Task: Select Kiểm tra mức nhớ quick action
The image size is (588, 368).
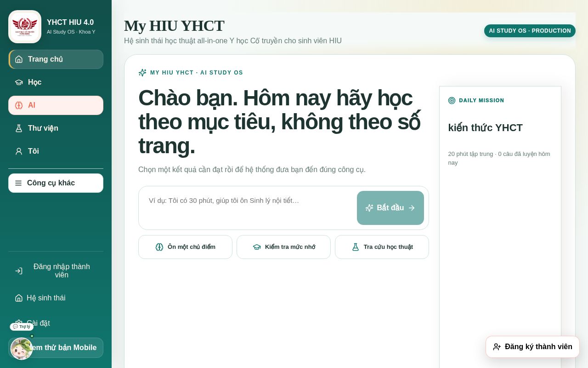Action: 283,247
